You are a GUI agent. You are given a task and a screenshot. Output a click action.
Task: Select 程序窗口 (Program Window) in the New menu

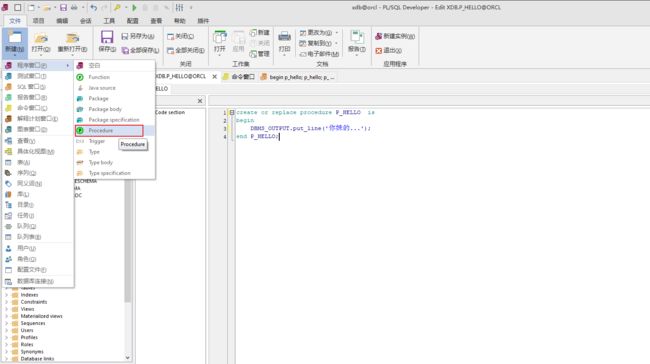38,66
